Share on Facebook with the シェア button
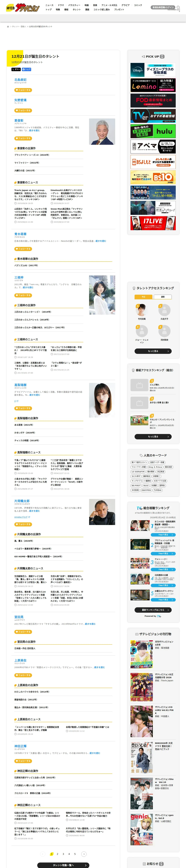The image size is (186, 868). [x=27, y=69]
